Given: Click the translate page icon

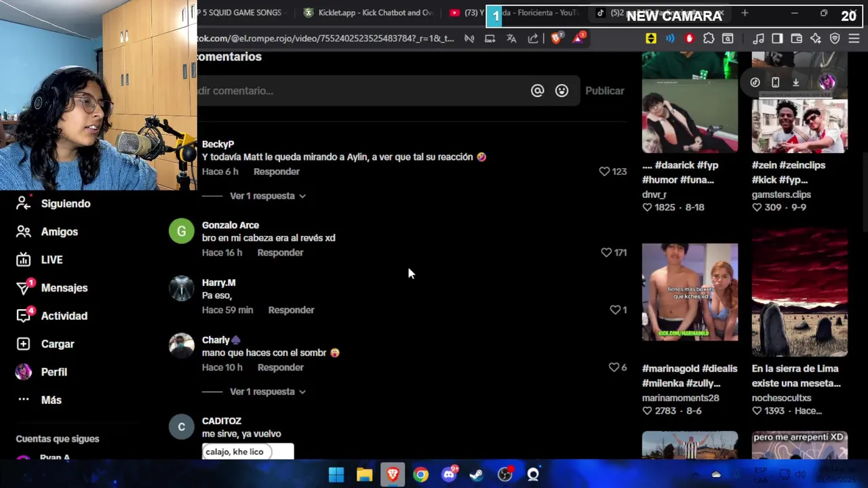Looking at the screenshot, I should coord(511,39).
